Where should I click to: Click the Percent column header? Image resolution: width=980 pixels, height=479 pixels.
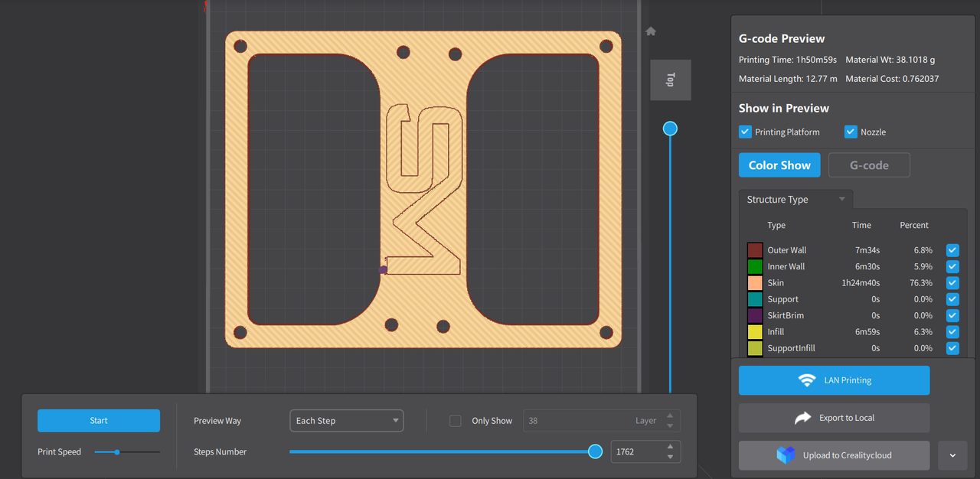[914, 225]
